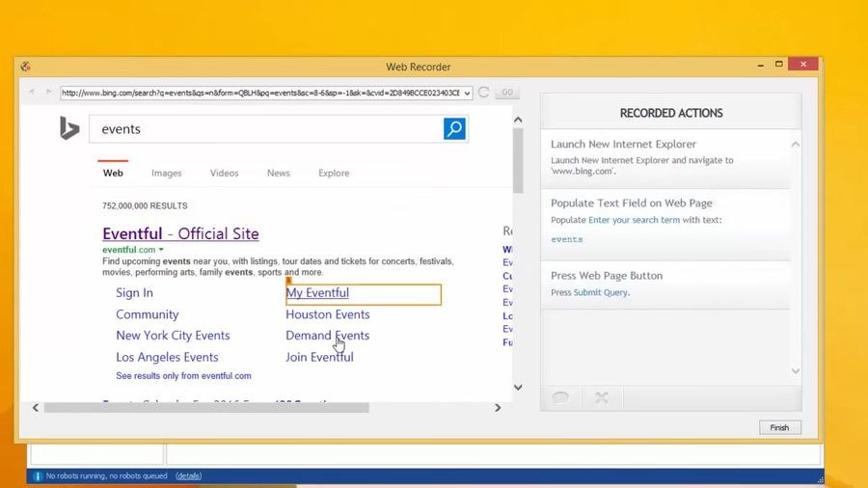868x488 pixels.
Task: Minimize the Web Recorder window
Action: tap(761, 66)
